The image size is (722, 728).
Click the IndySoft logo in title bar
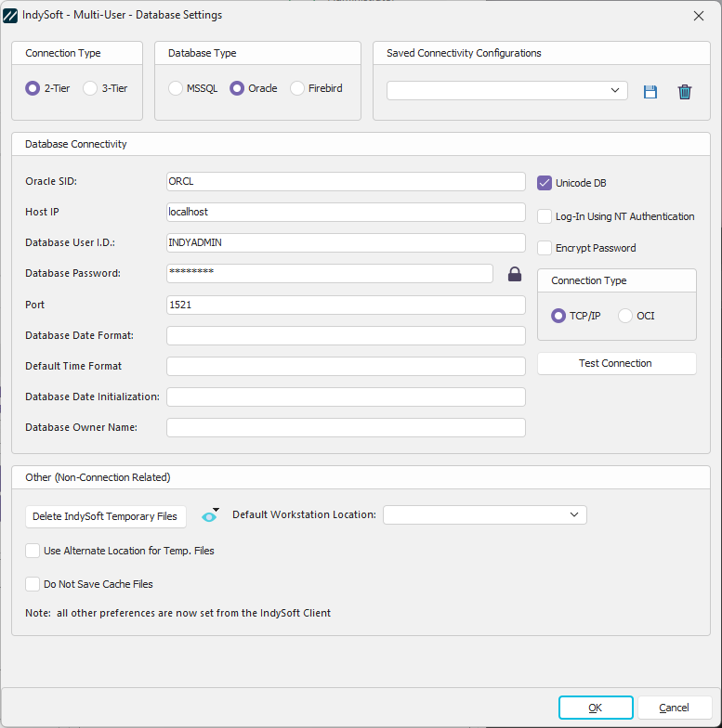coord(11,15)
